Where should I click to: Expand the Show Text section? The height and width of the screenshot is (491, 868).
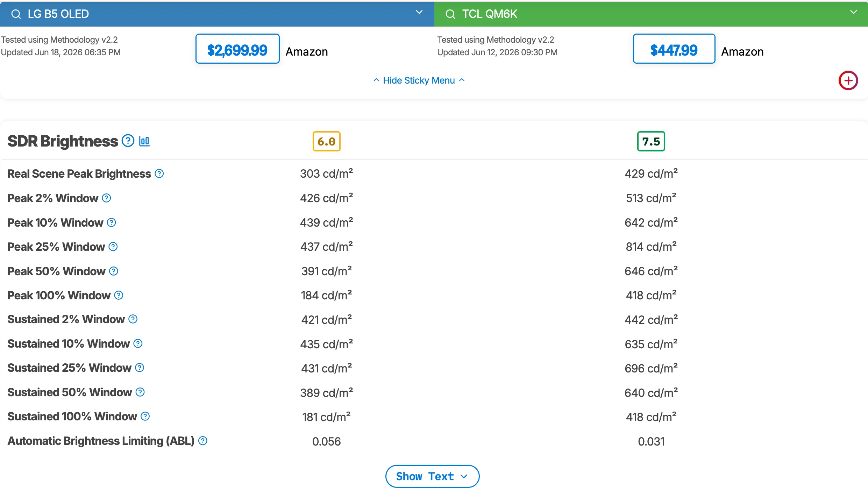click(432, 476)
